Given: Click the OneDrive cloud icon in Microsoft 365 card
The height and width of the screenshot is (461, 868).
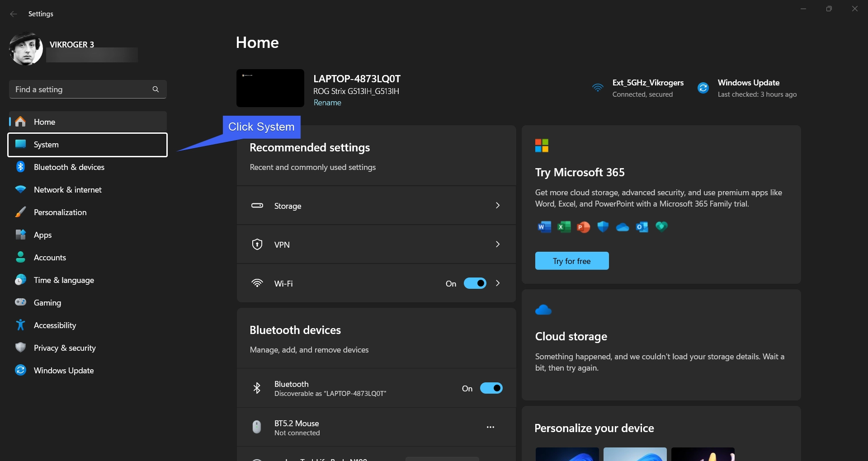Looking at the screenshot, I should click(623, 227).
